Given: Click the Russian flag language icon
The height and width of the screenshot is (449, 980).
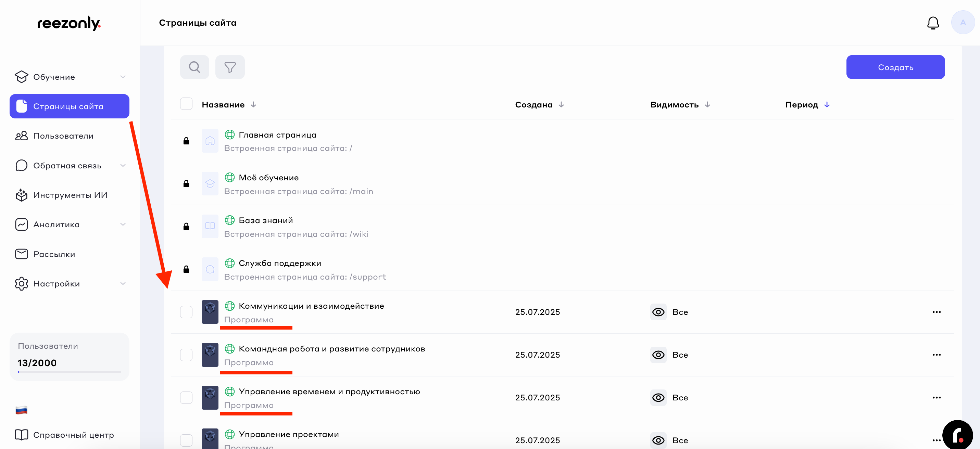Looking at the screenshot, I should (21, 410).
